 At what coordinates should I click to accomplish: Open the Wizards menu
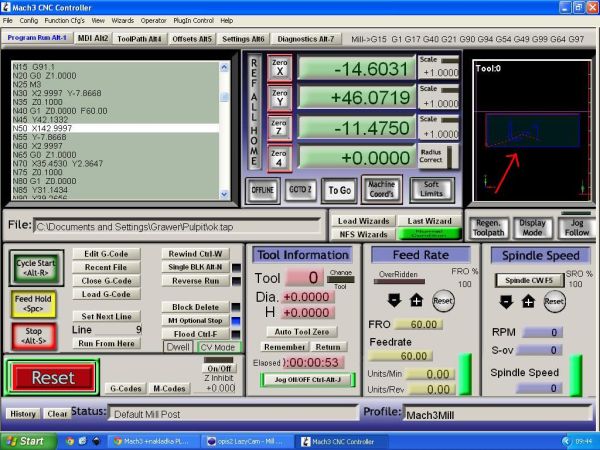click(x=122, y=21)
